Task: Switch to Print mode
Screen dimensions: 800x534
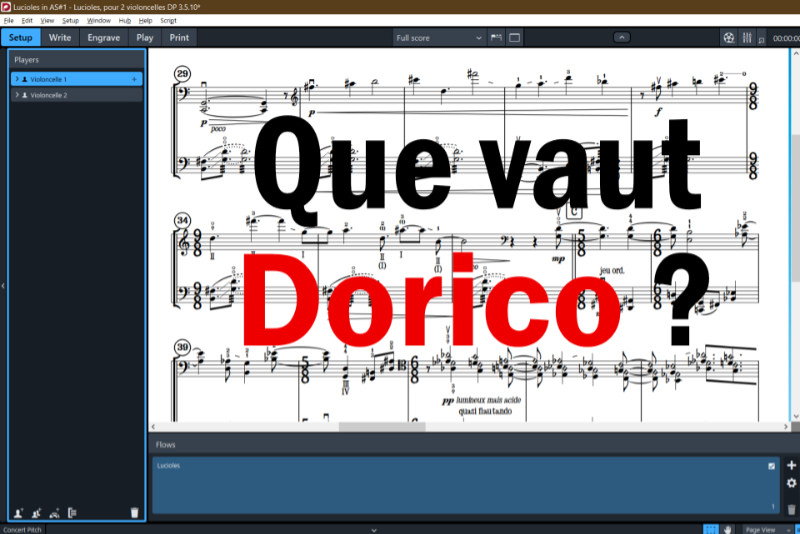Action: (x=179, y=38)
